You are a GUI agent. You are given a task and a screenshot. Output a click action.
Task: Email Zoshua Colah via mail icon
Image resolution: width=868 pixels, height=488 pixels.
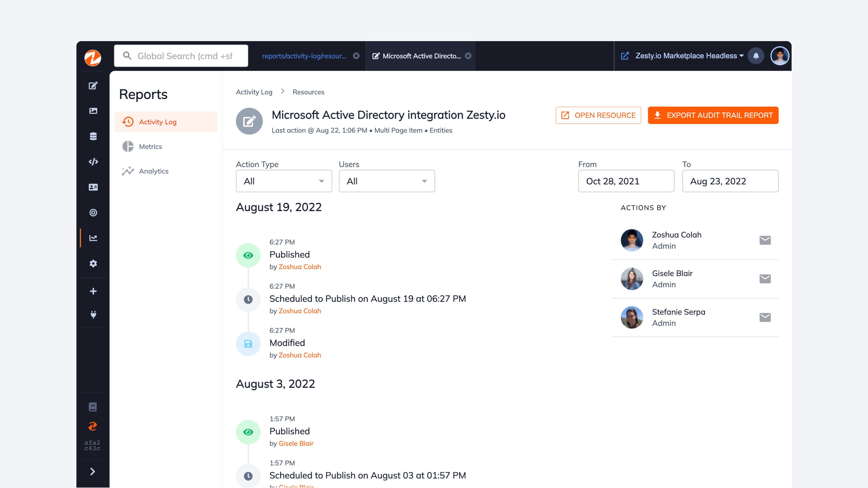point(765,240)
